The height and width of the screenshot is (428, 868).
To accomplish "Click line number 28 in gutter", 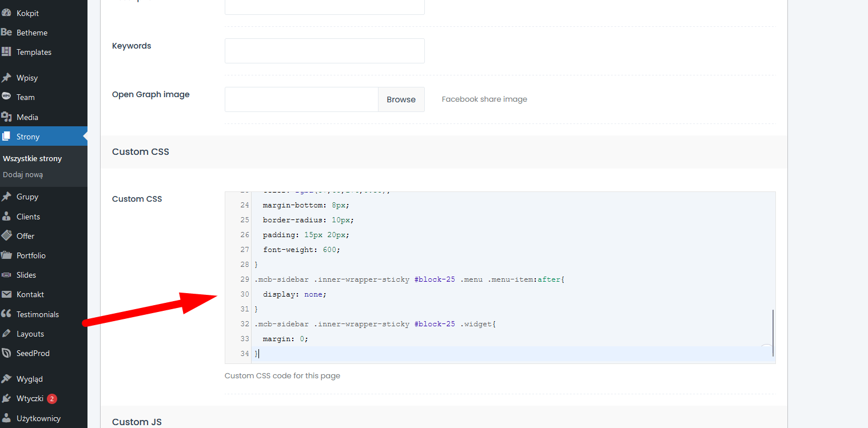I will point(245,265).
